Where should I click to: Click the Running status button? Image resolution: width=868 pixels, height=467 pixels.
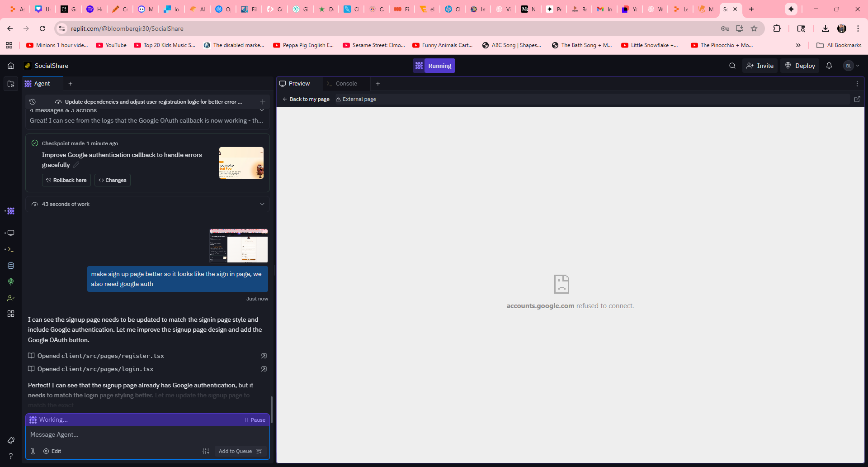pyautogui.click(x=434, y=66)
